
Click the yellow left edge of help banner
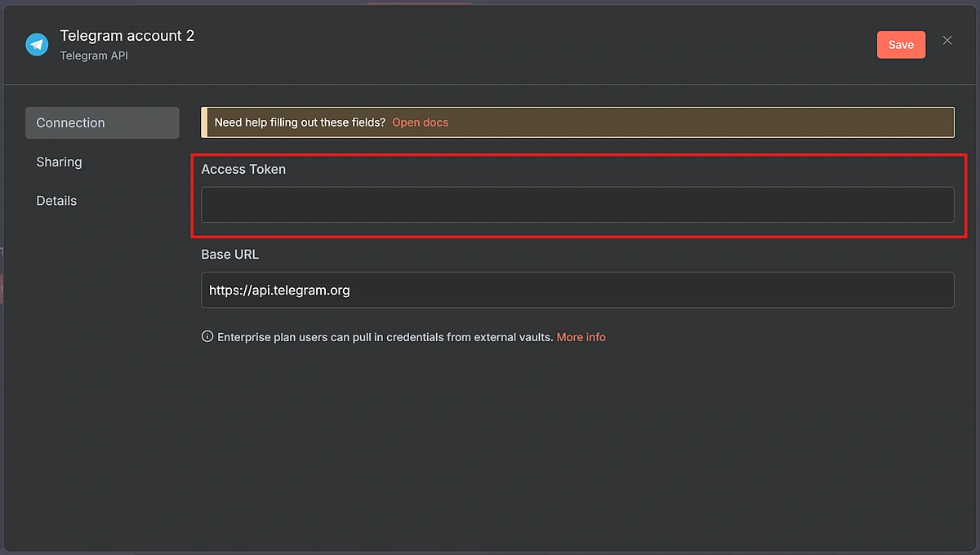[203, 122]
